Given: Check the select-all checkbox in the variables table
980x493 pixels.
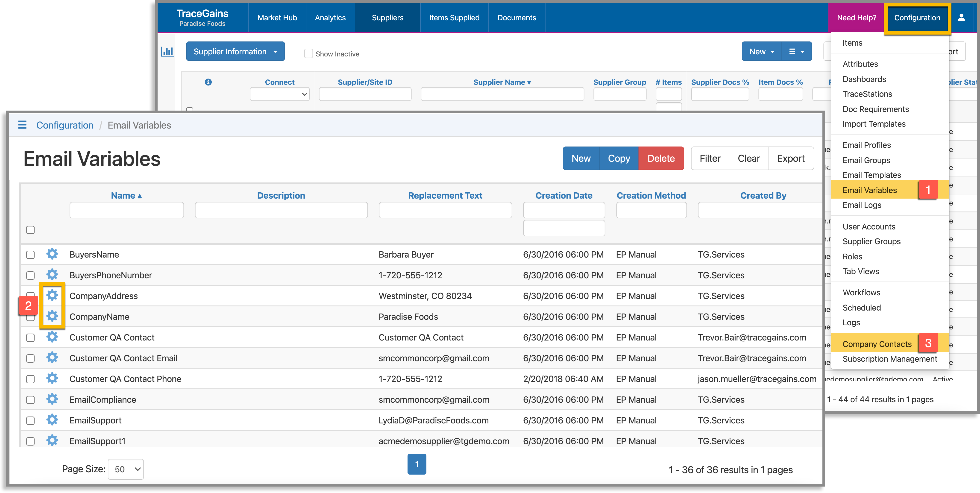Looking at the screenshot, I should [x=30, y=230].
